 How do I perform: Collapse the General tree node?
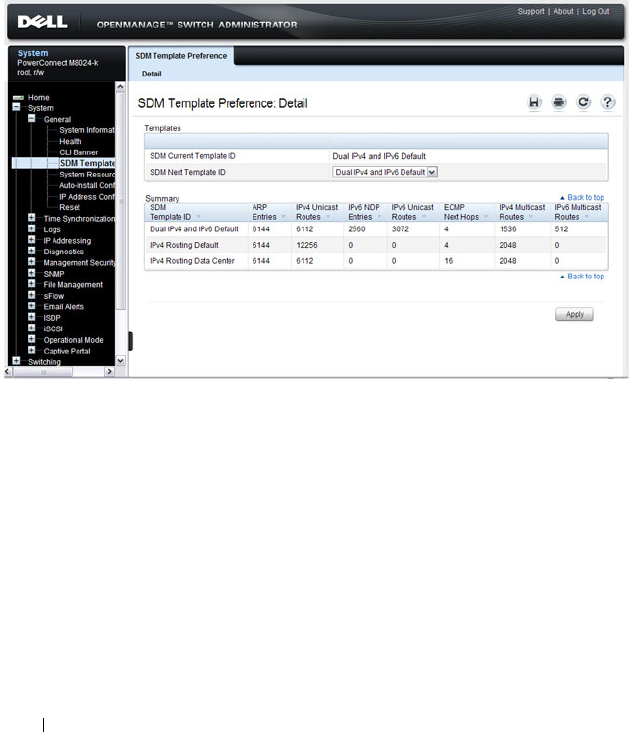pos(32,119)
